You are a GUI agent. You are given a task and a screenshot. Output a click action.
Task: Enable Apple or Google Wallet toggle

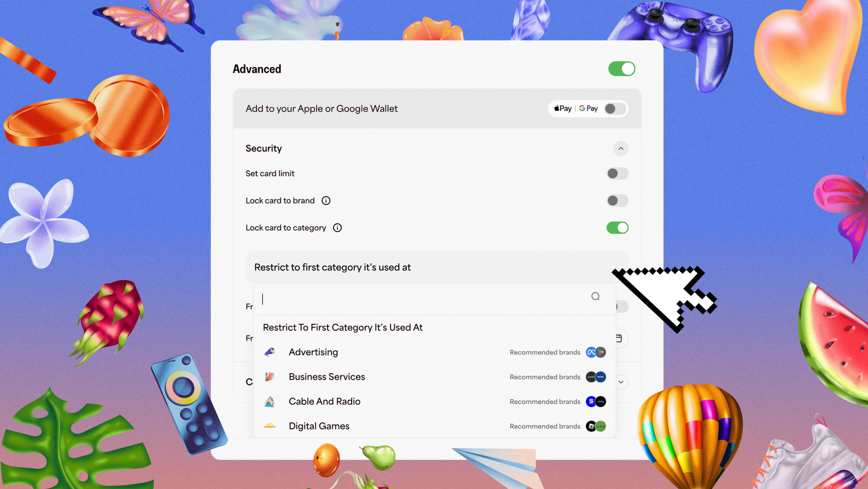tap(615, 108)
